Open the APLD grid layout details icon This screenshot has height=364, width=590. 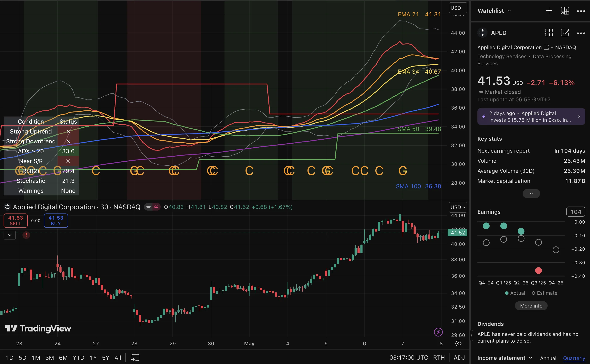click(x=549, y=33)
